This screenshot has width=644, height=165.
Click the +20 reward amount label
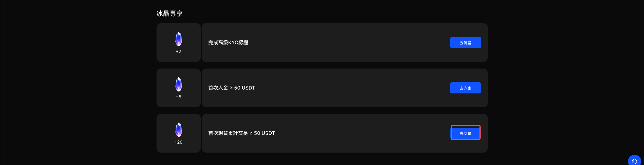[179, 142]
